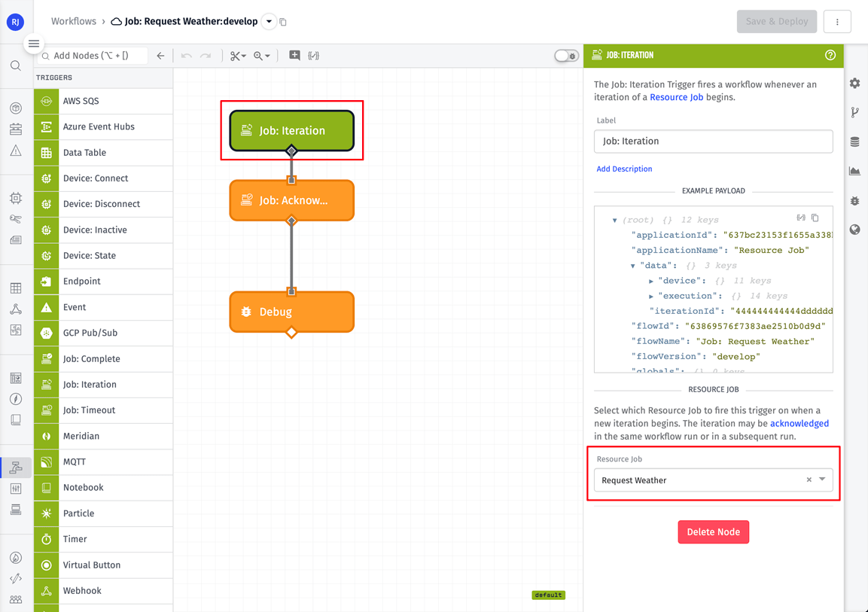This screenshot has width=868, height=612.
Task: Go back with the palette arrow icon
Action: point(160,56)
